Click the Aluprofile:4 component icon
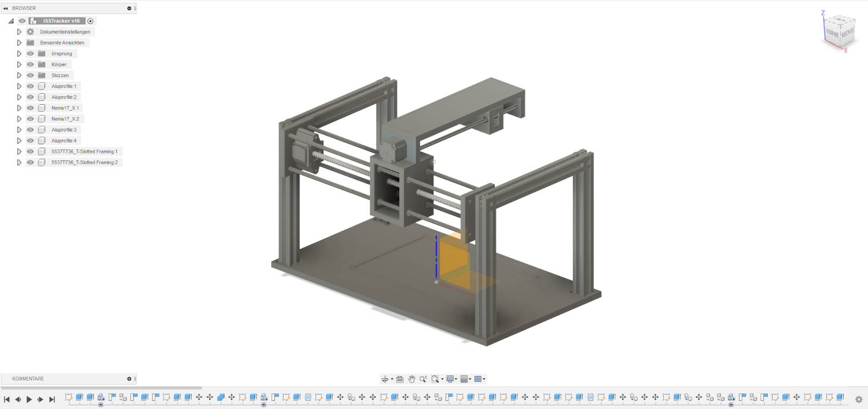Image resolution: width=868 pixels, height=409 pixels. (x=42, y=141)
